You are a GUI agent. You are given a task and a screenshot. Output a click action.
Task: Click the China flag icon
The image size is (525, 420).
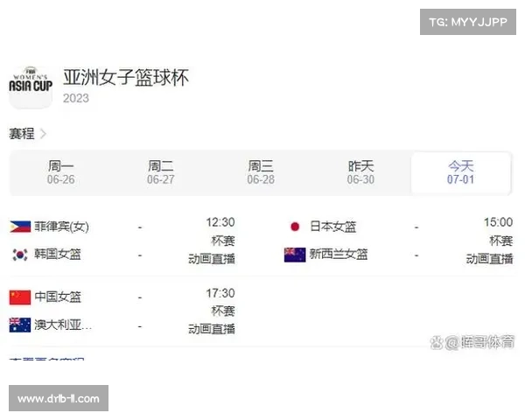click(x=20, y=297)
